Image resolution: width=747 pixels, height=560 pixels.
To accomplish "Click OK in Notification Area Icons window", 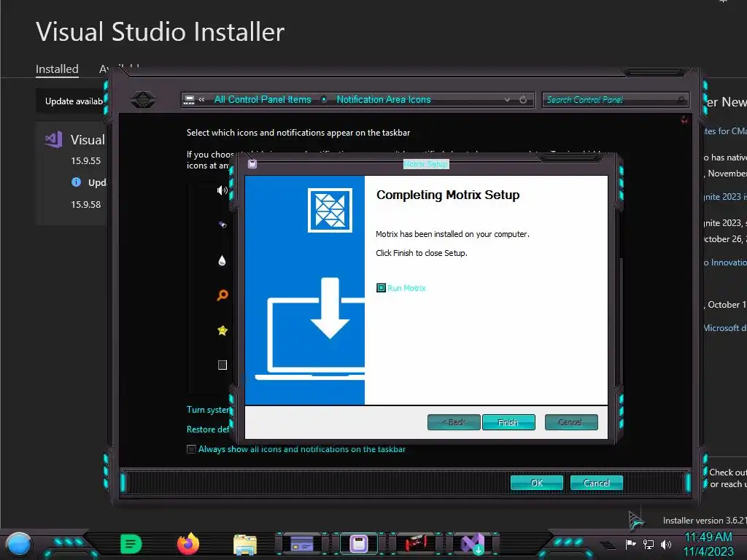I will pos(537,483).
